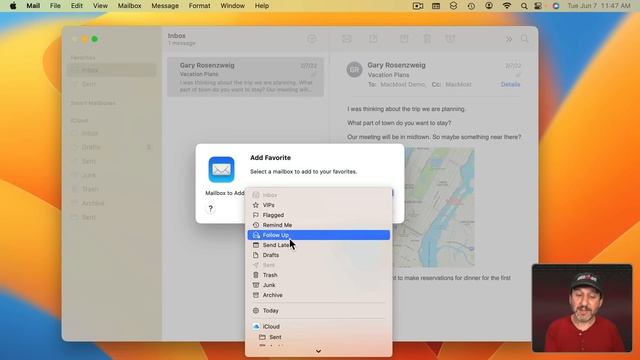640x360 pixels.
Task: Open help with the question mark button
Action: coord(210,209)
